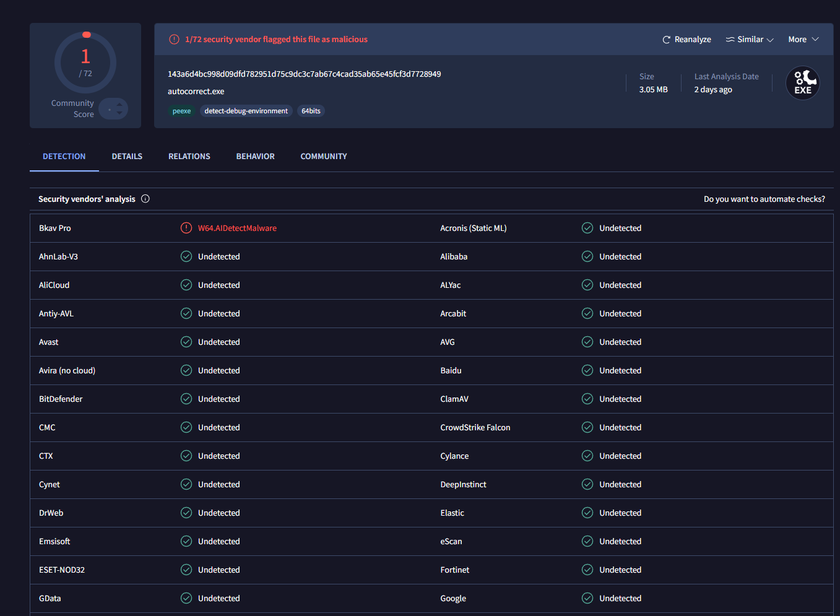Click the CrowdStrike Falcon vendor name
This screenshot has width=840, height=616.
pos(475,428)
